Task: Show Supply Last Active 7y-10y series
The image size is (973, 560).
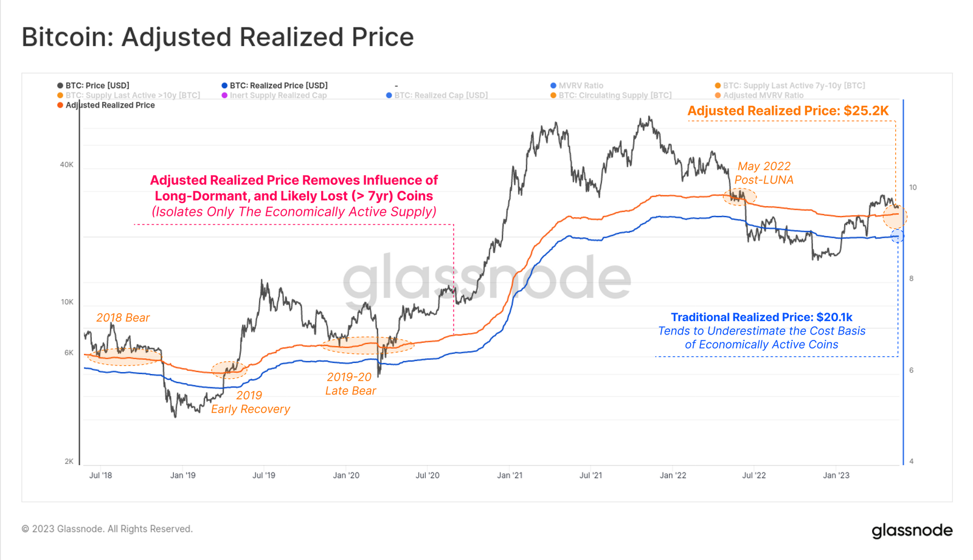Action: [x=789, y=86]
